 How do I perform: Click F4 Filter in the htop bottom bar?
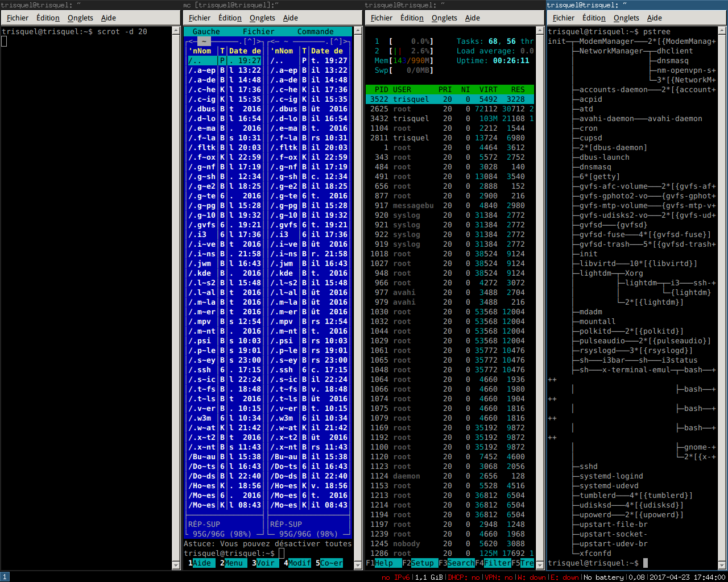[x=493, y=563]
